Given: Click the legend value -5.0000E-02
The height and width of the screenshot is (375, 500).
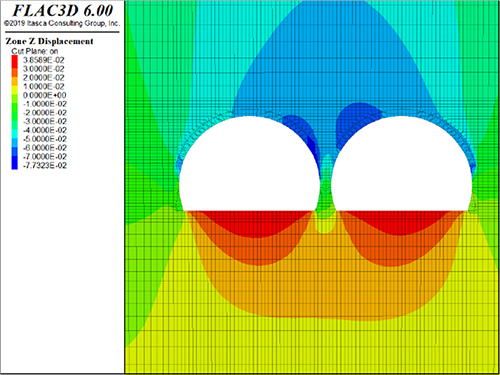Looking at the screenshot, I should click(44, 139).
